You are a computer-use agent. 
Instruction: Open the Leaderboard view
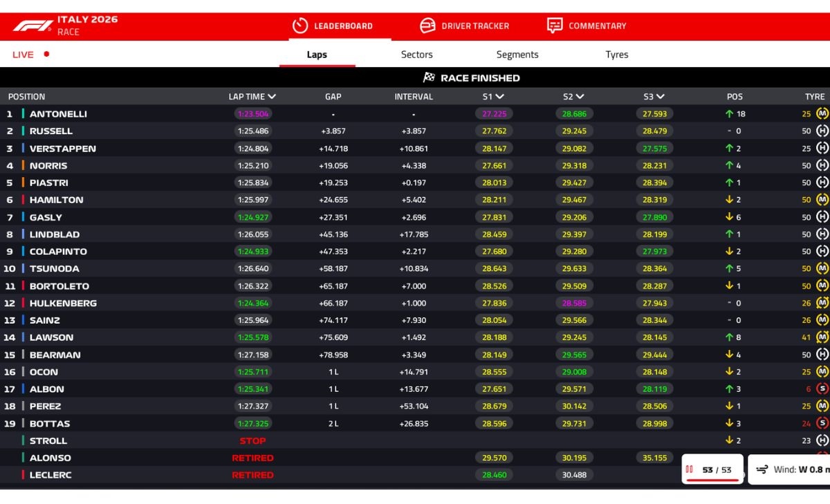point(333,26)
